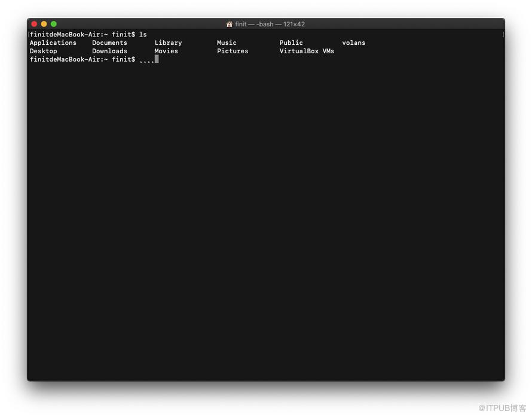Click the 'Public' directory name
This screenshot has height=417, width=532.
(x=291, y=43)
